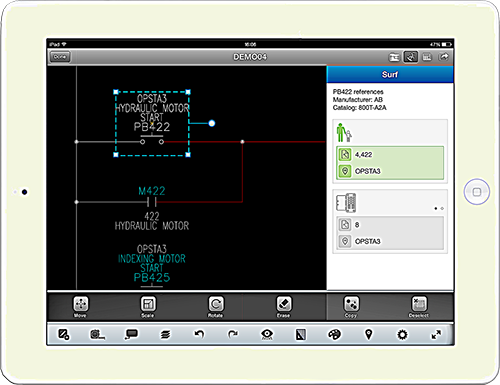Image resolution: width=500 pixels, height=385 pixels.
Task: Select the gray 8 OPSTA3 reference
Action: (390, 233)
